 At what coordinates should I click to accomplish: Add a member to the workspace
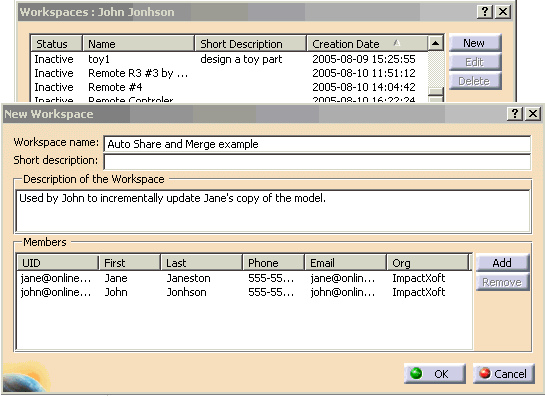point(502,263)
